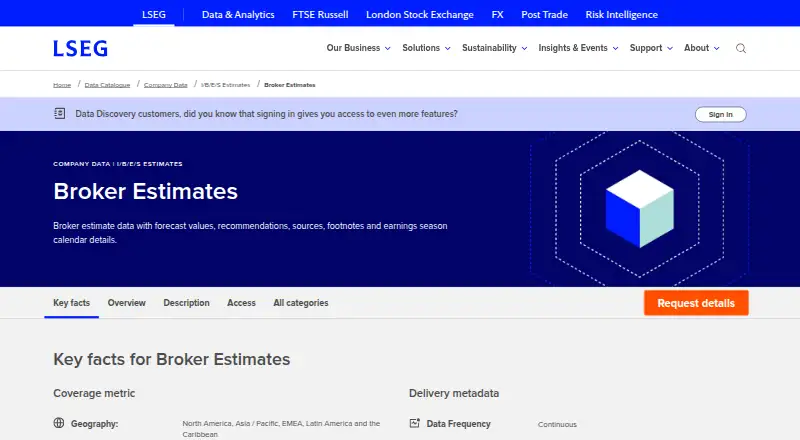Image resolution: width=800 pixels, height=440 pixels.
Task: Click the cube illustration in banner
Action: pyautogui.click(x=640, y=209)
